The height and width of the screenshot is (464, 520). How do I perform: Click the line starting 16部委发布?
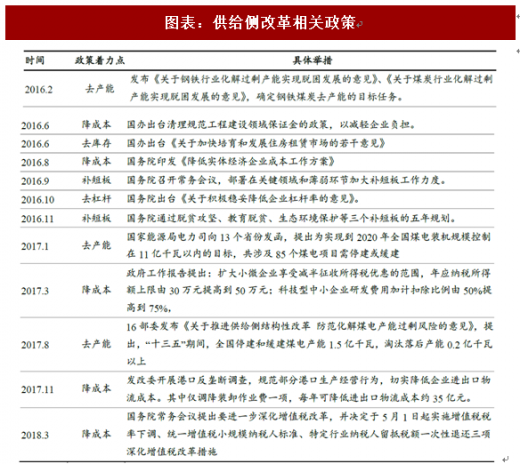[310, 327]
